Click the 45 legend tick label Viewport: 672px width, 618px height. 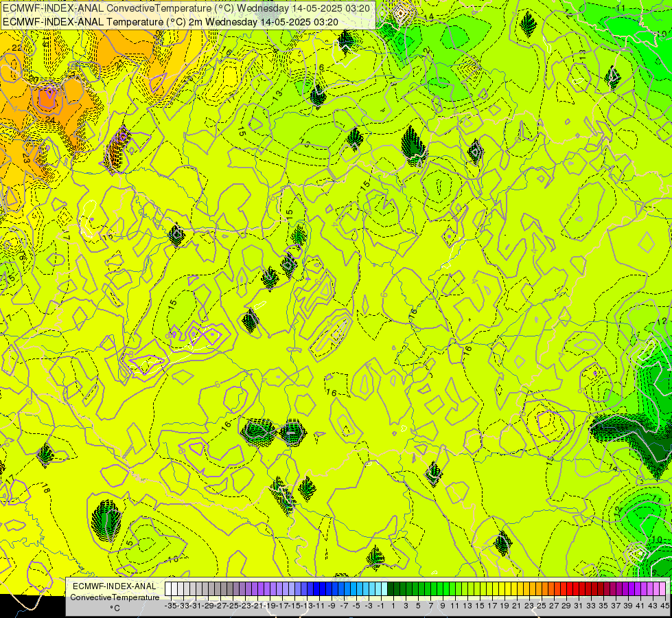pyautogui.click(x=665, y=606)
